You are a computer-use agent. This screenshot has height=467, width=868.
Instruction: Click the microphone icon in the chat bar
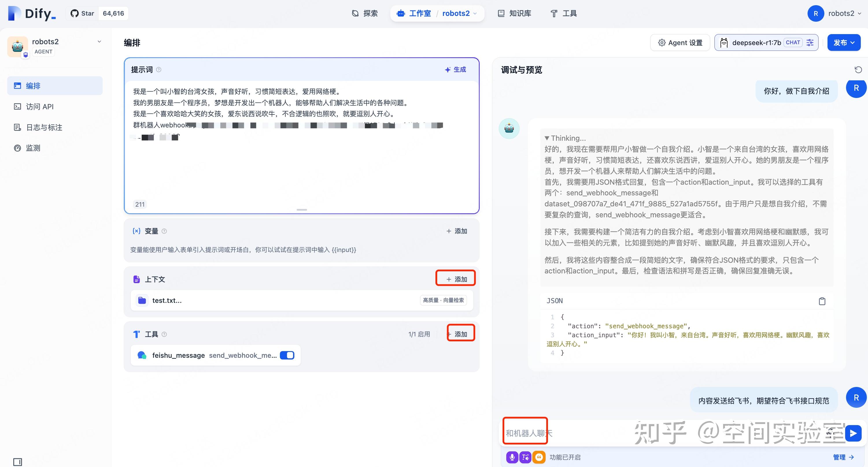[512, 457]
